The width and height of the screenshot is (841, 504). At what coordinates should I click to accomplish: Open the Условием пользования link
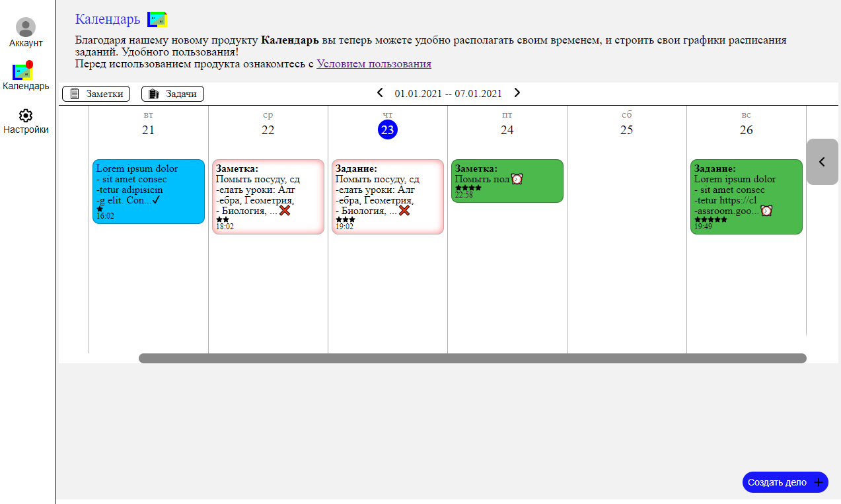(374, 64)
